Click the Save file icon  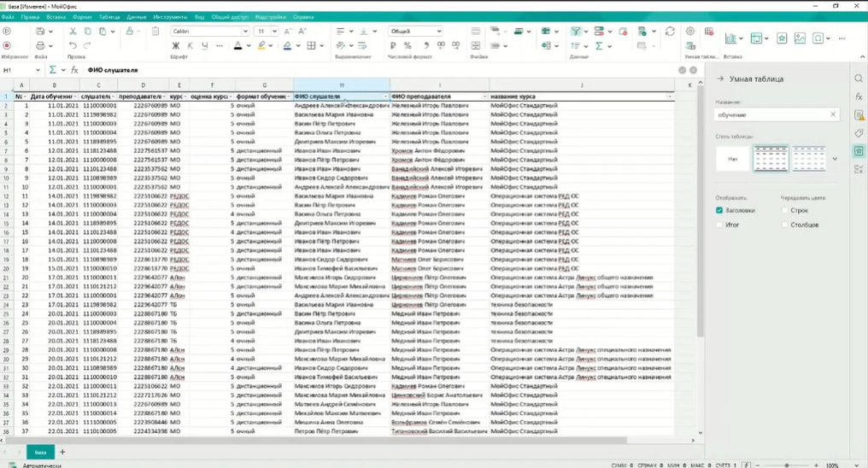pyautogui.click(x=40, y=32)
